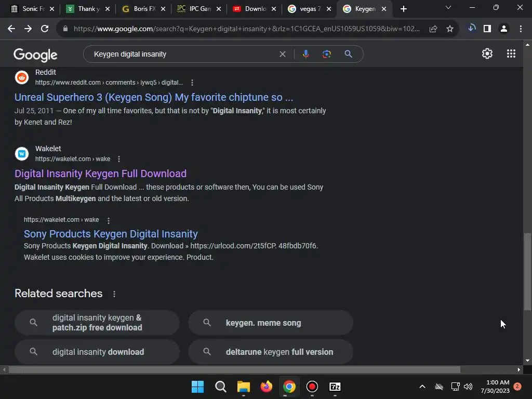
Task: Click the Reddit site favicon
Action: pos(22,77)
